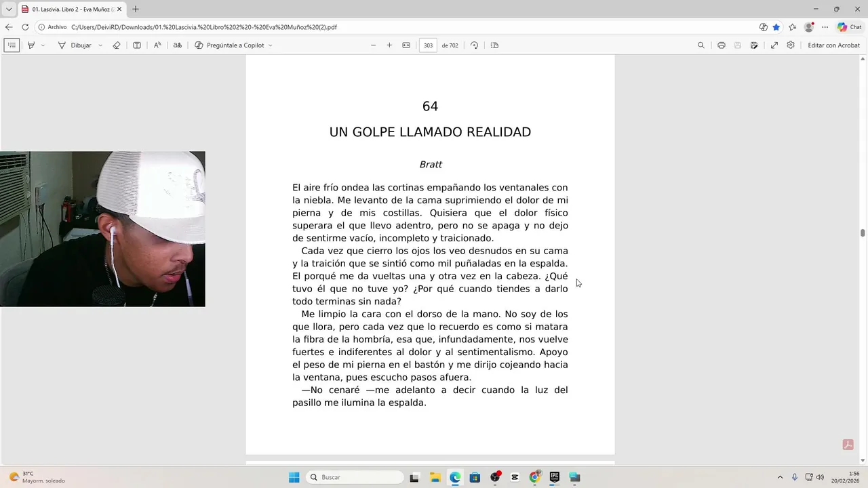Zoom in with the plus button
This screenshot has width=868, height=488.
[389, 45]
